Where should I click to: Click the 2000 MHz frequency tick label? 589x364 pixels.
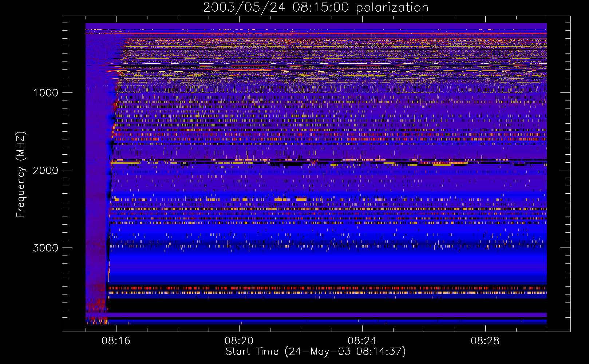46,170
